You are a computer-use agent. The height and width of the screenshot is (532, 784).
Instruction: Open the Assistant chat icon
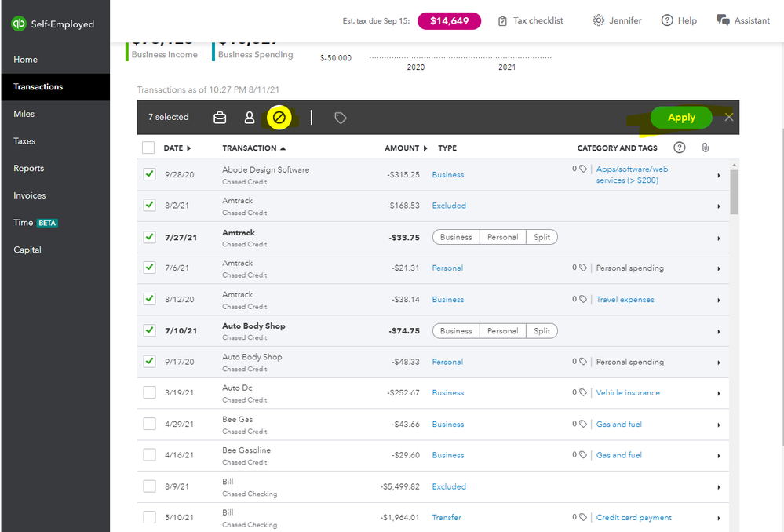point(723,20)
